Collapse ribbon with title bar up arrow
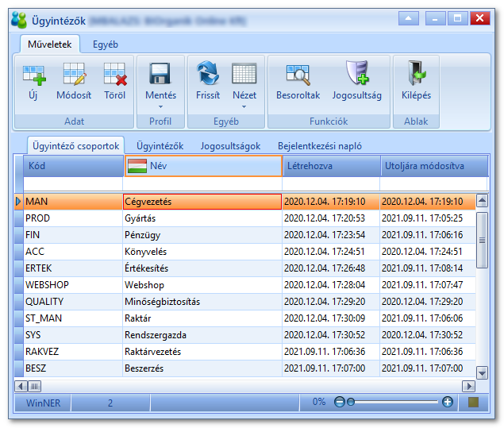The width and height of the screenshot is (504, 428). click(408, 18)
